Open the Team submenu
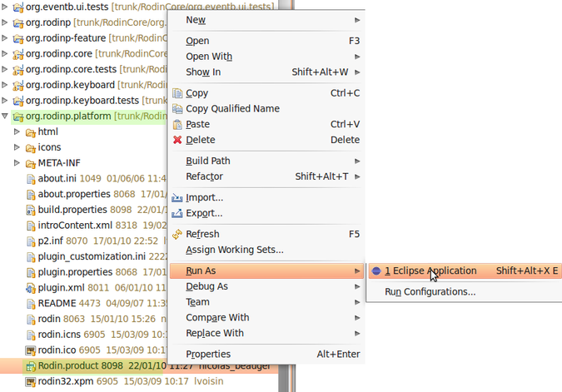Screen dimensions: 562x392 (266, 302)
